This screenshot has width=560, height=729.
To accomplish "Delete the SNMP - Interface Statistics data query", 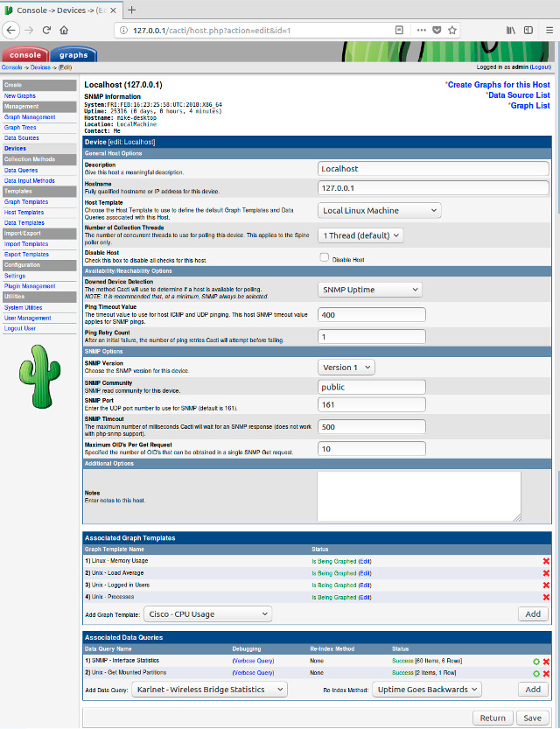I will click(546, 661).
